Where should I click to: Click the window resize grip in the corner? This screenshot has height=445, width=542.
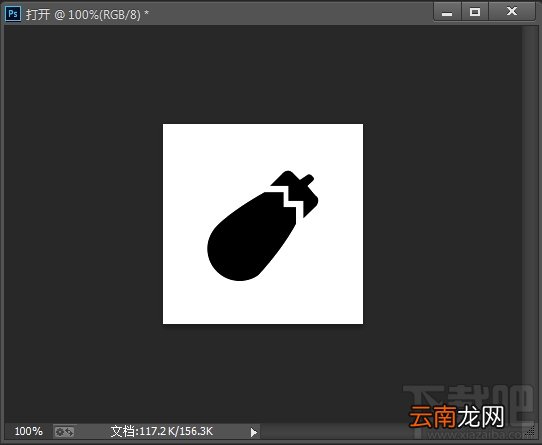tap(530, 432)
